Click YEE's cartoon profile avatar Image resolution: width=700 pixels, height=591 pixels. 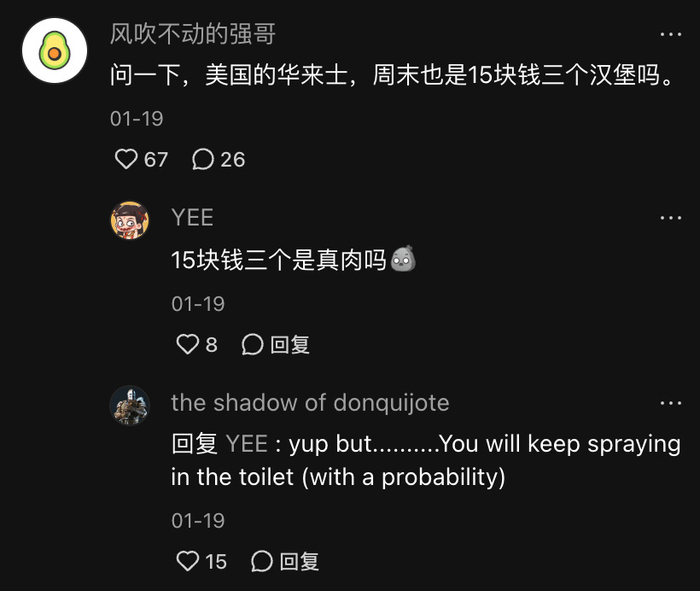point(129,220)
